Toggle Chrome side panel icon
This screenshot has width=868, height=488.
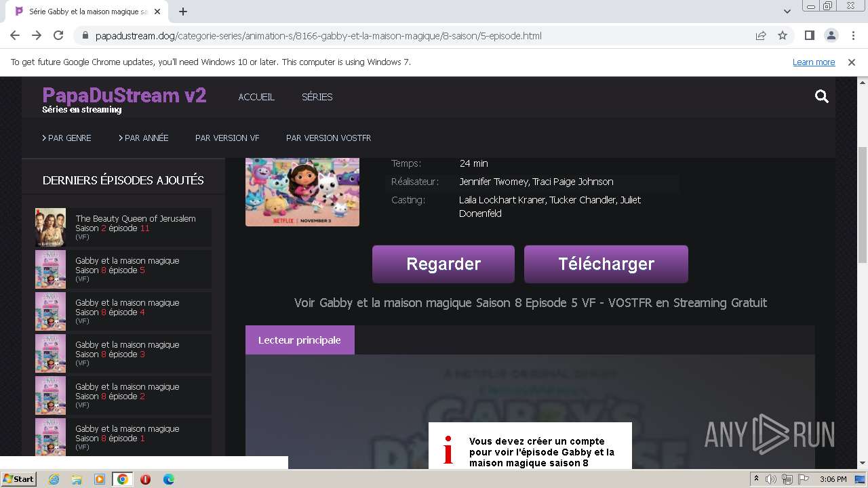point(809,36)
